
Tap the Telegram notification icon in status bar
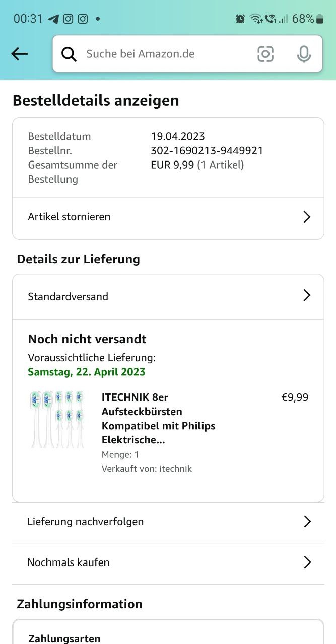pos(53,19)
